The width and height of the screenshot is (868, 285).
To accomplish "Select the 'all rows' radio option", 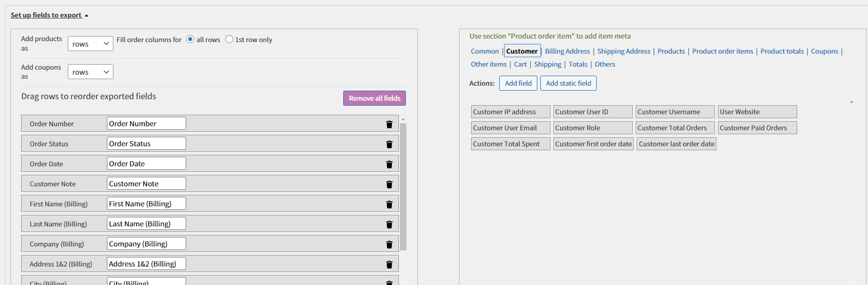I will point(190,39).
